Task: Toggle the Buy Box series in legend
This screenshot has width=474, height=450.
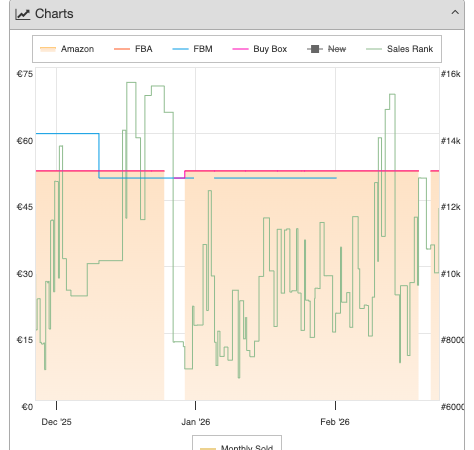Action: tap(259, 49)
